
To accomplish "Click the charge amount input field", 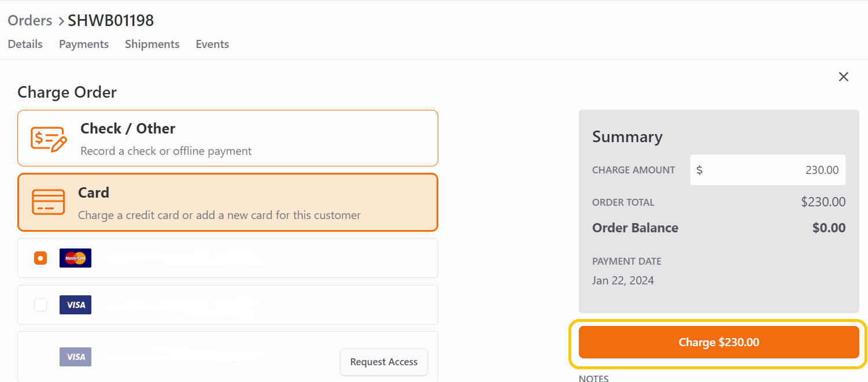I will [768, 170].
